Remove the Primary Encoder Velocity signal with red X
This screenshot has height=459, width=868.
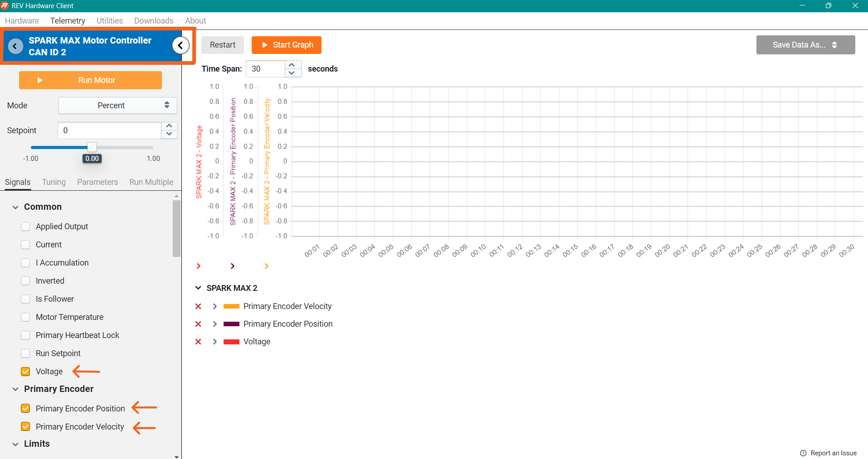pos(198,306)
